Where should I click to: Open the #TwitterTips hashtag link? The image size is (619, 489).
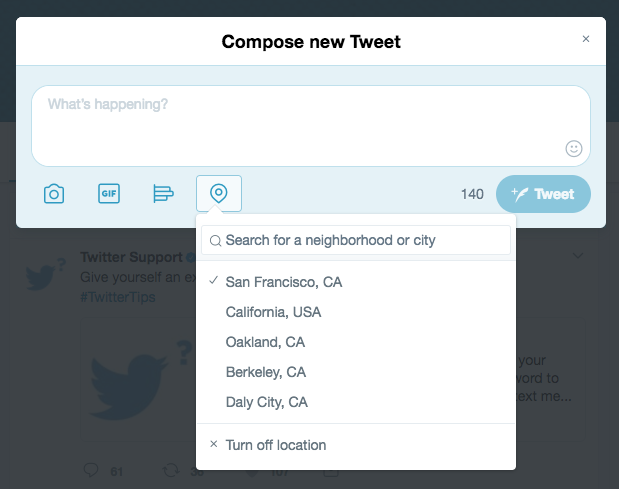point(118,297)
